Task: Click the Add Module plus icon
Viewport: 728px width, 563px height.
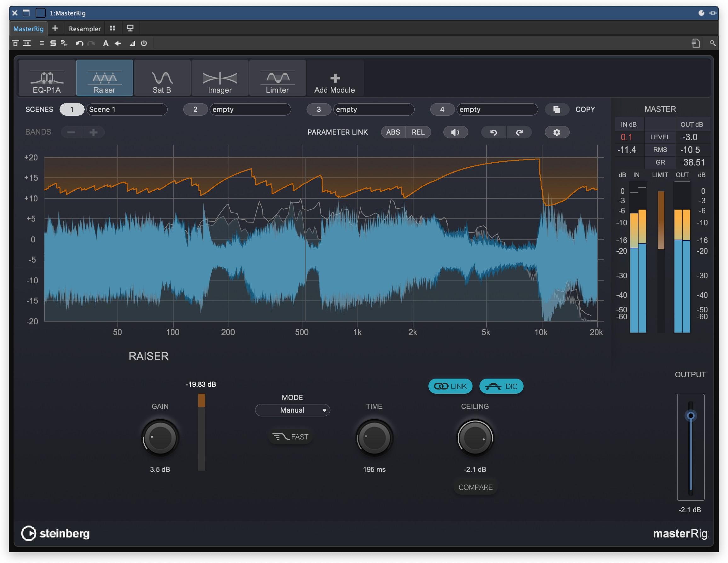Action: tap(335, 78)
